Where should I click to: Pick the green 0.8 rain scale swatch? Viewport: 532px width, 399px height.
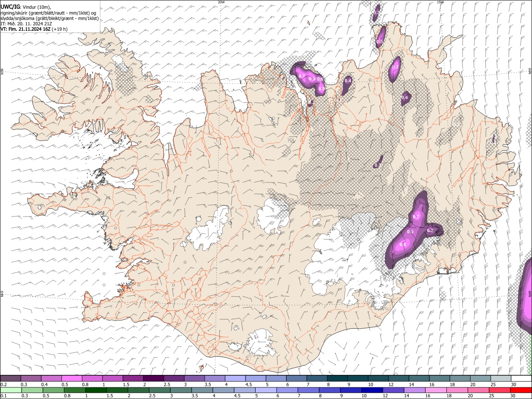tap(75, 390)
